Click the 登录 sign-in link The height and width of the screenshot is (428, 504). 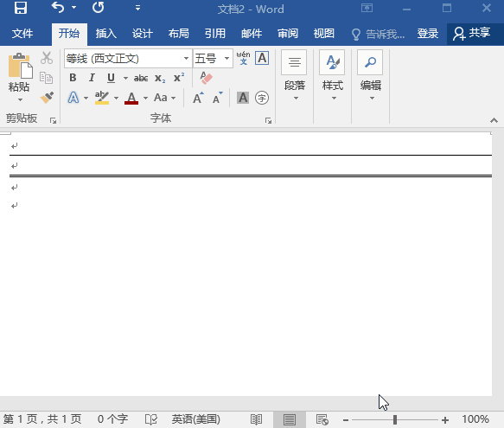coord(428,34)
